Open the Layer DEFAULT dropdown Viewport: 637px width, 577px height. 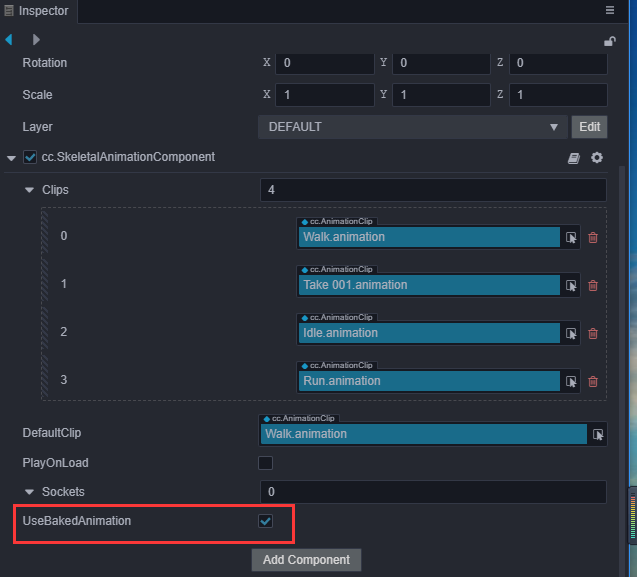coord(411,127)
